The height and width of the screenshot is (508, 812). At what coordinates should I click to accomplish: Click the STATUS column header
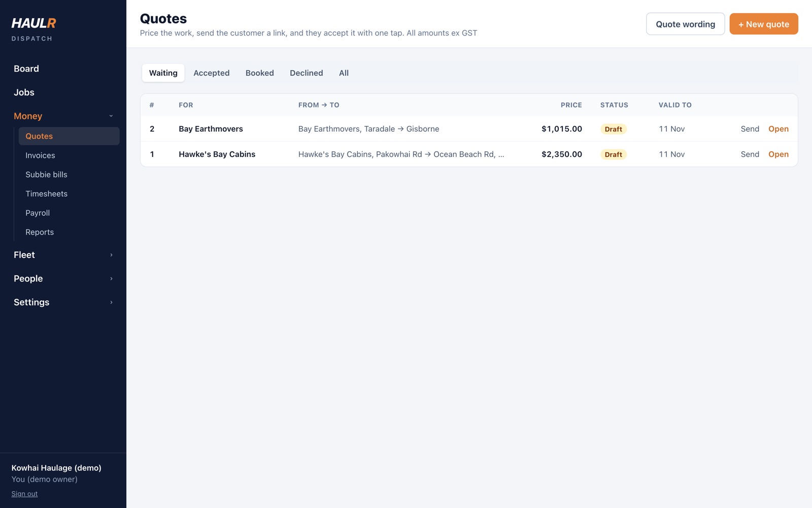coord(614,105)
